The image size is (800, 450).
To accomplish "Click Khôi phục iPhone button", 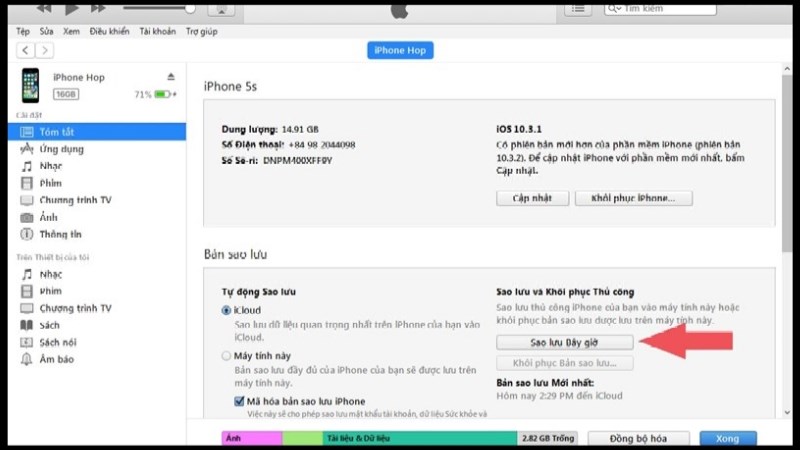I will (x=633, y=198).
